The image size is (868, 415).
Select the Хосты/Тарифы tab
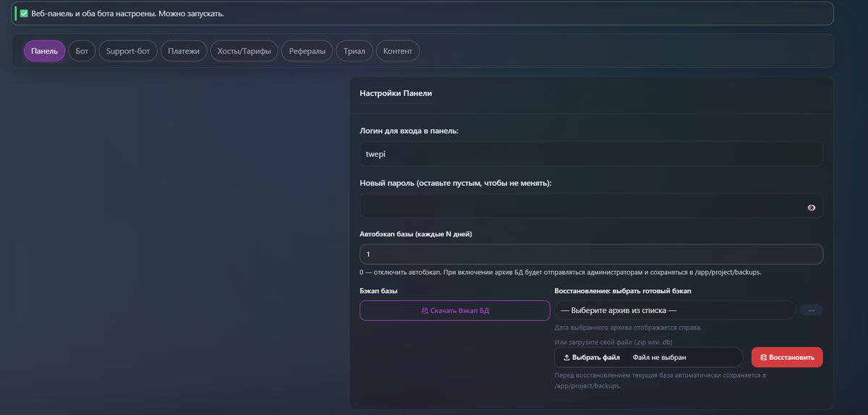(244, 51)
